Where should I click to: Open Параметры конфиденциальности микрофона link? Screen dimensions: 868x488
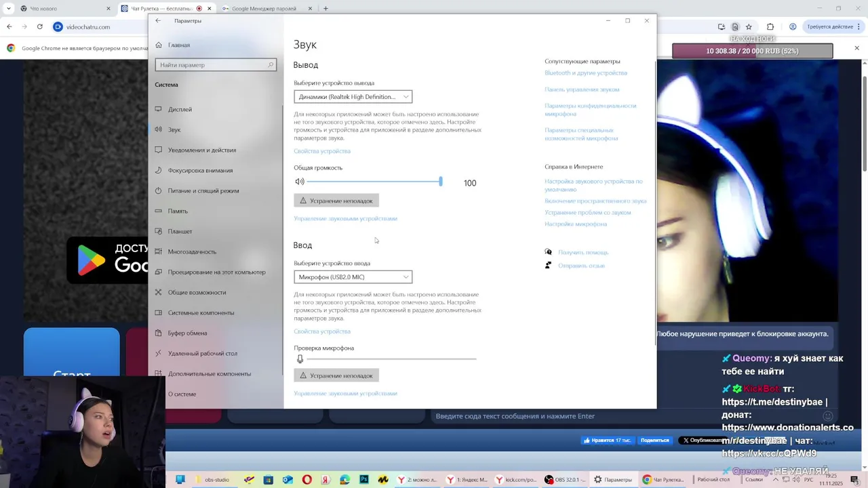(x=591, y=110)
